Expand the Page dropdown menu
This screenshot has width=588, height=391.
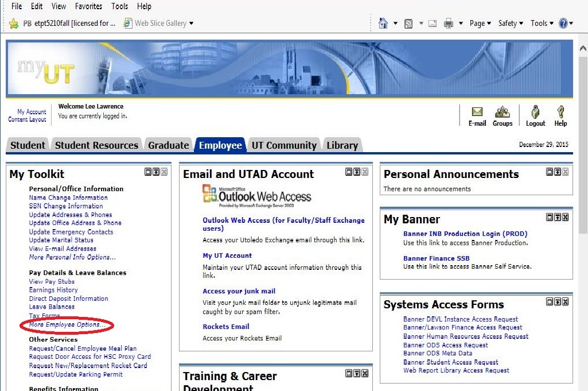click(x=480, y=24)
